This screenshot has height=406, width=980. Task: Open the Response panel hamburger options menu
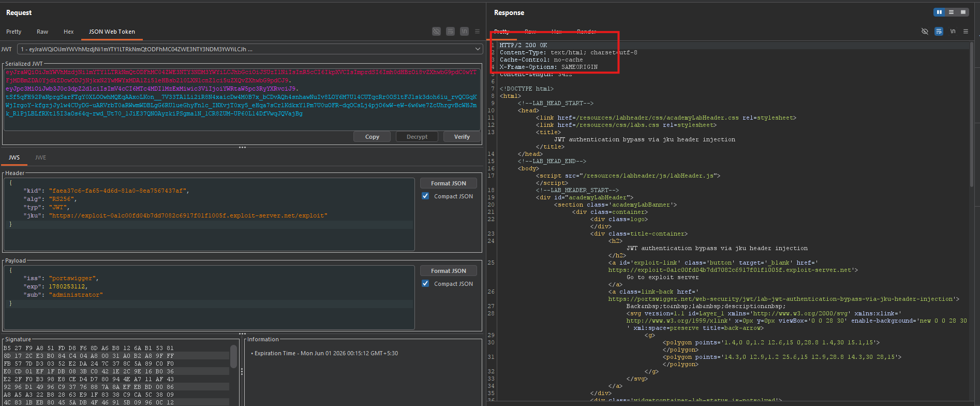[966, 32]
